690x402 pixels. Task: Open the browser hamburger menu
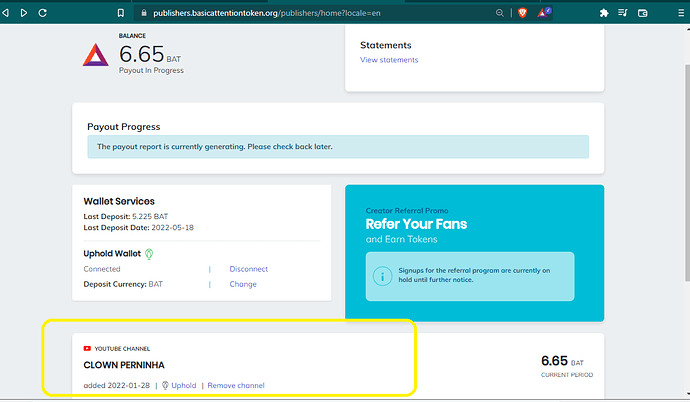click(681, 13)
